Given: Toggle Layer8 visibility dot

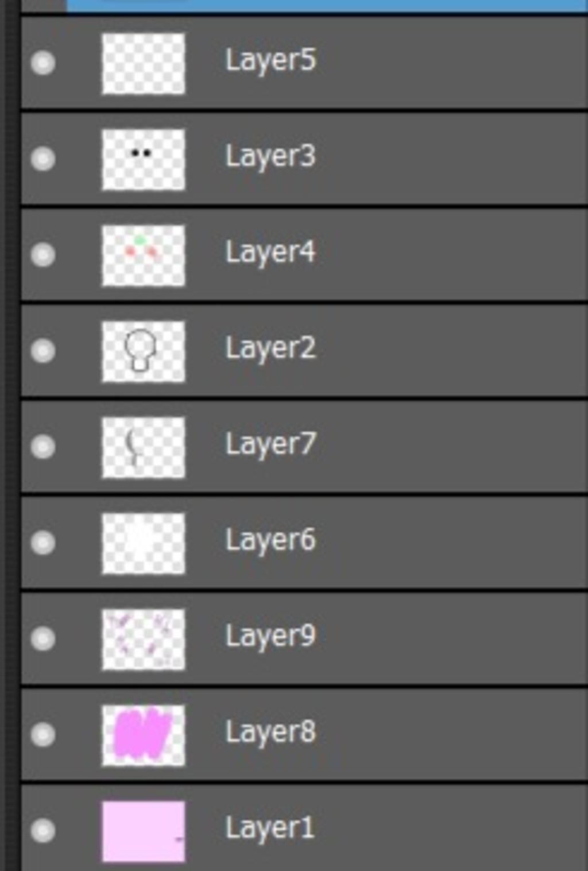Looking at the screenshot, I should coord(43,734).
